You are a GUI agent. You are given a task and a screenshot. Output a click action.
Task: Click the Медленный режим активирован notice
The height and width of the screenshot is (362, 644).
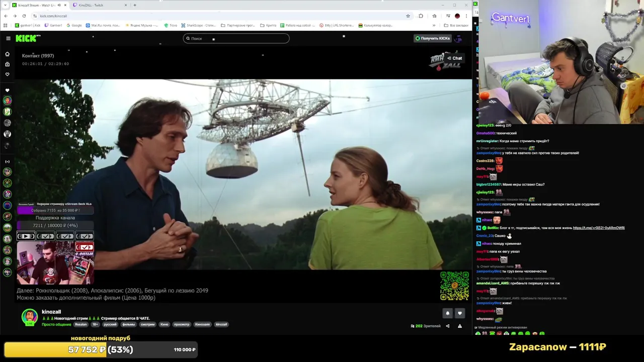pyautogui.click(x=501, y=327)
